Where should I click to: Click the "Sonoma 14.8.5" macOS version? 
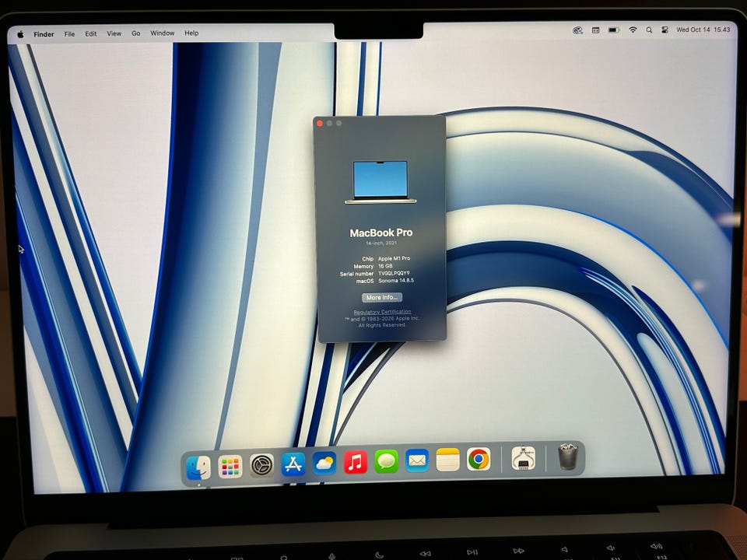396,281
